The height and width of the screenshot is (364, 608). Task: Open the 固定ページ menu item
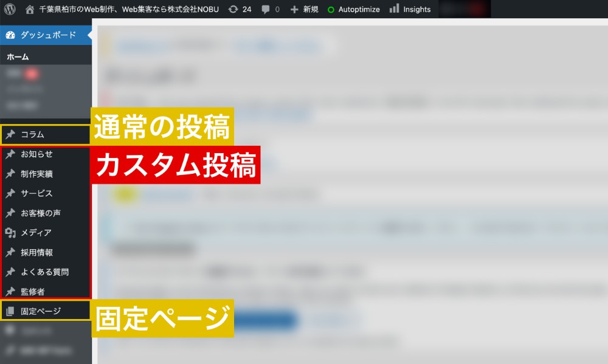(41, 311)
